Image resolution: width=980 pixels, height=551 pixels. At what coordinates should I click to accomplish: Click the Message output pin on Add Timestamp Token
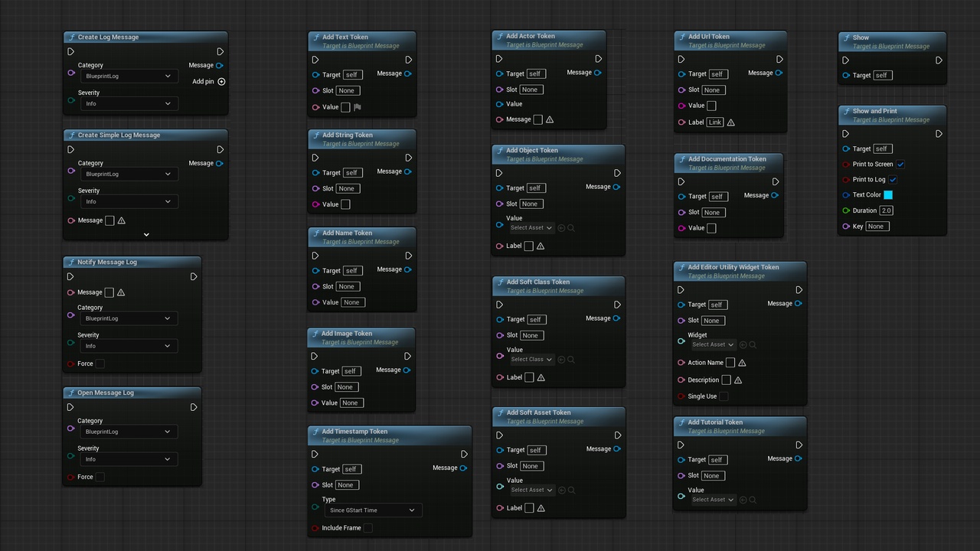tap(463, 468)
